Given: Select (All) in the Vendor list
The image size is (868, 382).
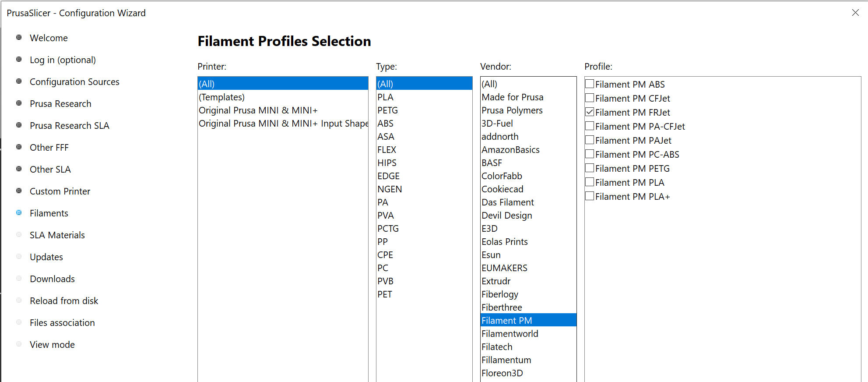Looking at the screenshot, I should [x=528, y=84].
